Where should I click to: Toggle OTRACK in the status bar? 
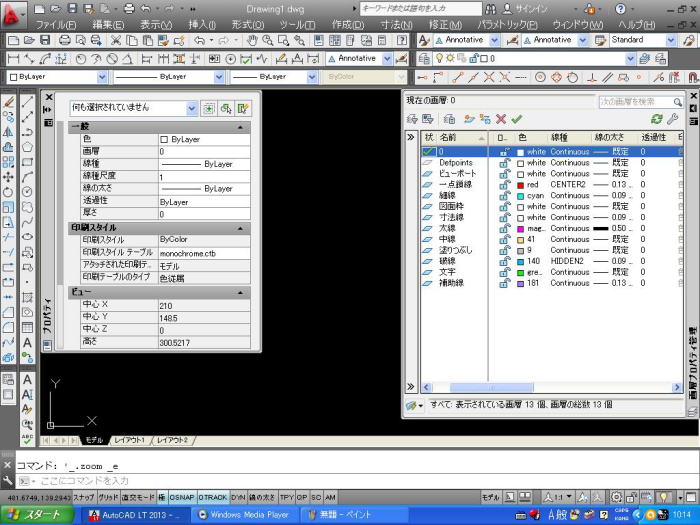point(212,497)
